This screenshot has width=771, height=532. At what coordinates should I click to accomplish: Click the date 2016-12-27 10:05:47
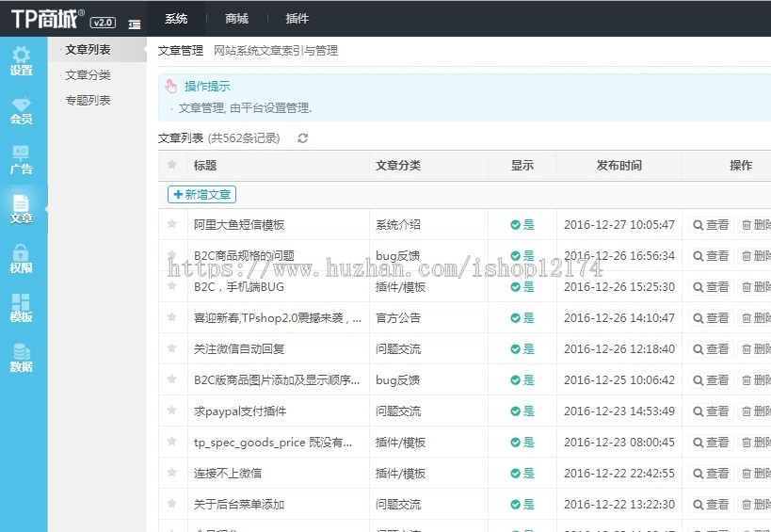619,225
